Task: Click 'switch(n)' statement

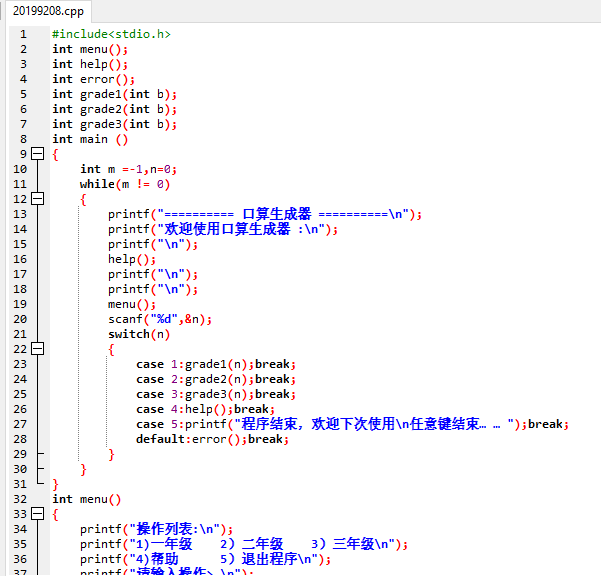Action: [x=139, y=334]
